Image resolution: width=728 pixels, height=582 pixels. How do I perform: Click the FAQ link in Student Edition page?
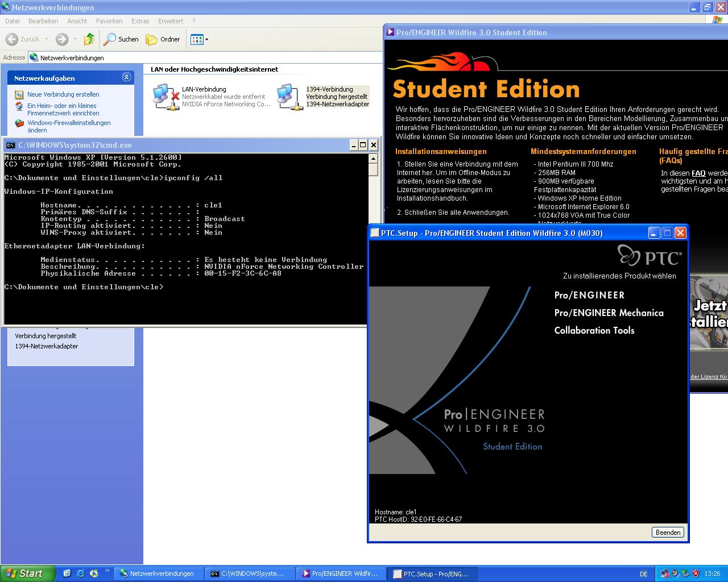coord(698,173)
